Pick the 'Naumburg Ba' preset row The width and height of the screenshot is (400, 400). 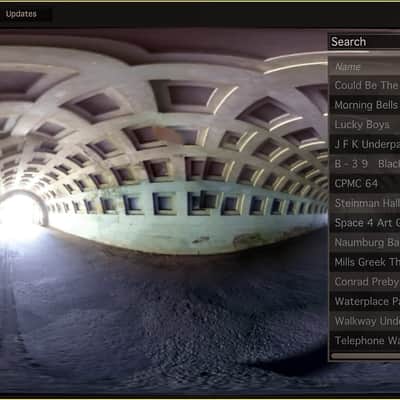(365, 243)
